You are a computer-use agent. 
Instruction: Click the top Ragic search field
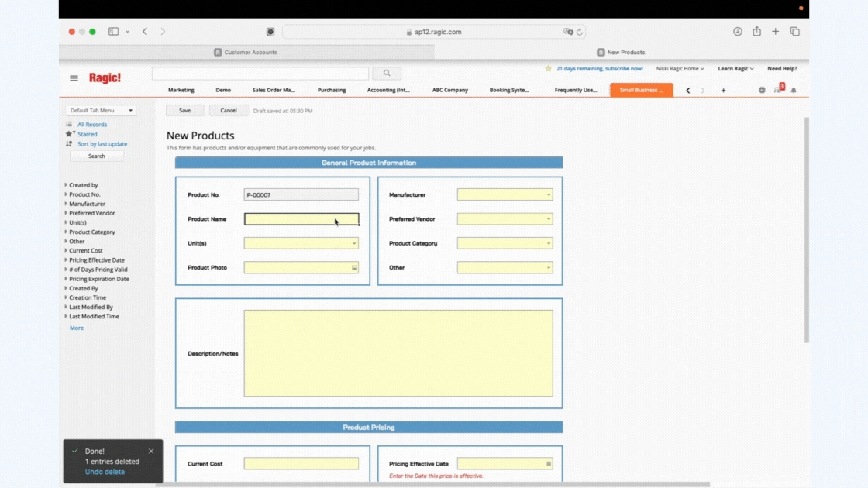point(260,73)
